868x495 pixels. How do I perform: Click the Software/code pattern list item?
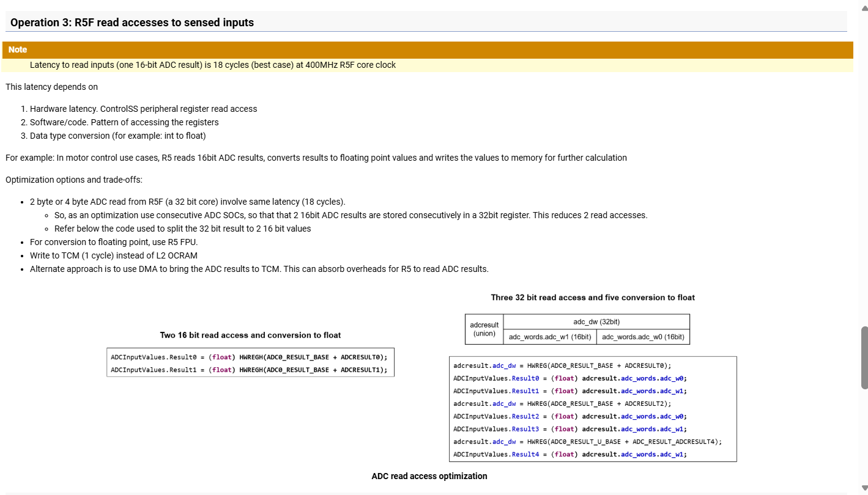coord(124,122)
